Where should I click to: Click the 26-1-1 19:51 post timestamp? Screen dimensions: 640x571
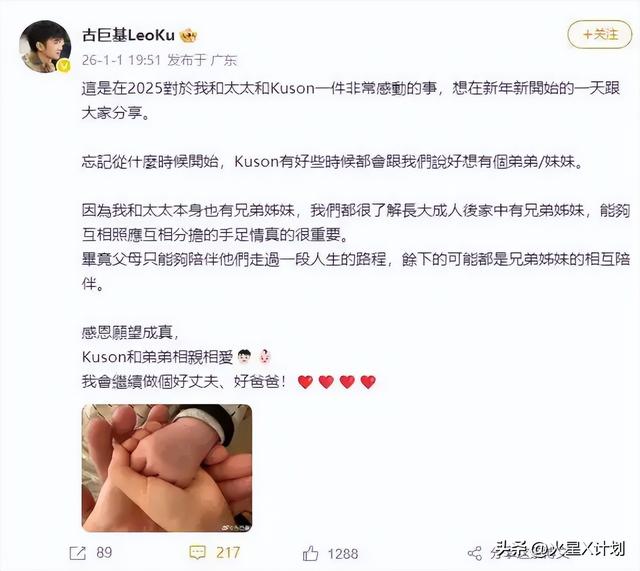tap(121, 60)
